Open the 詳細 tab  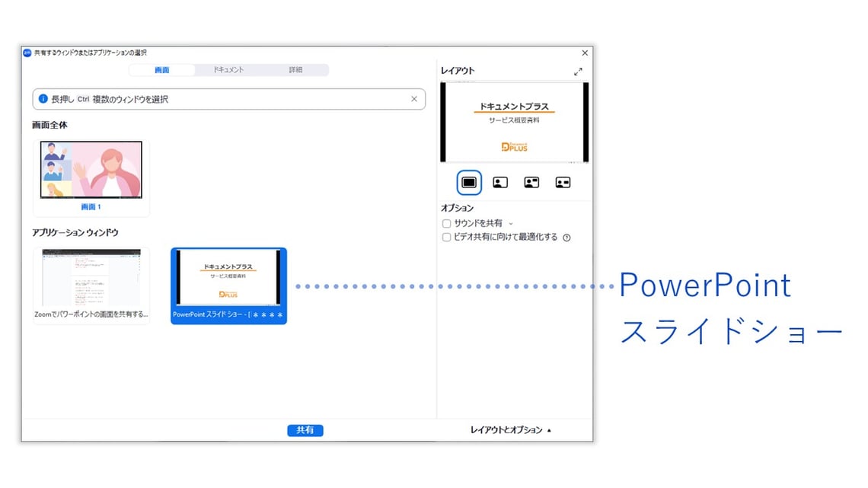click(x=296, y=69)
